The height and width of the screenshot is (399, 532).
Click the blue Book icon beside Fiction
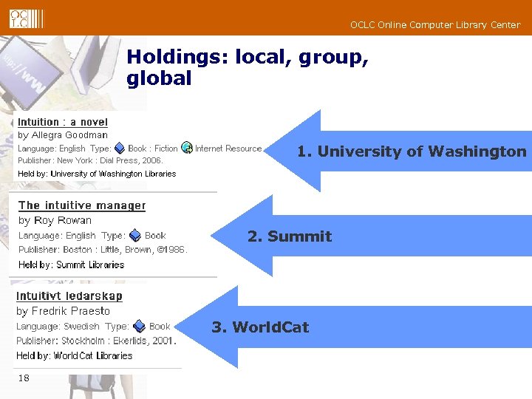point(120,149)
